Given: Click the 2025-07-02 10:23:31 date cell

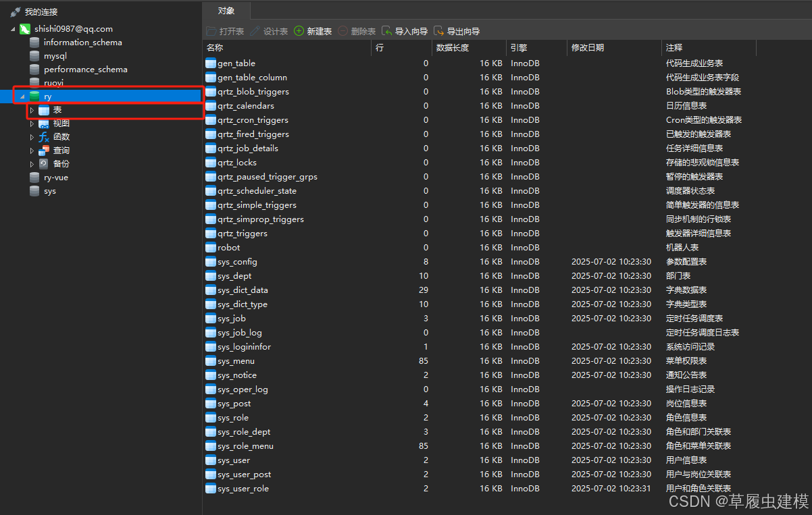Looking at the screenshot, I should pos(611,489).
